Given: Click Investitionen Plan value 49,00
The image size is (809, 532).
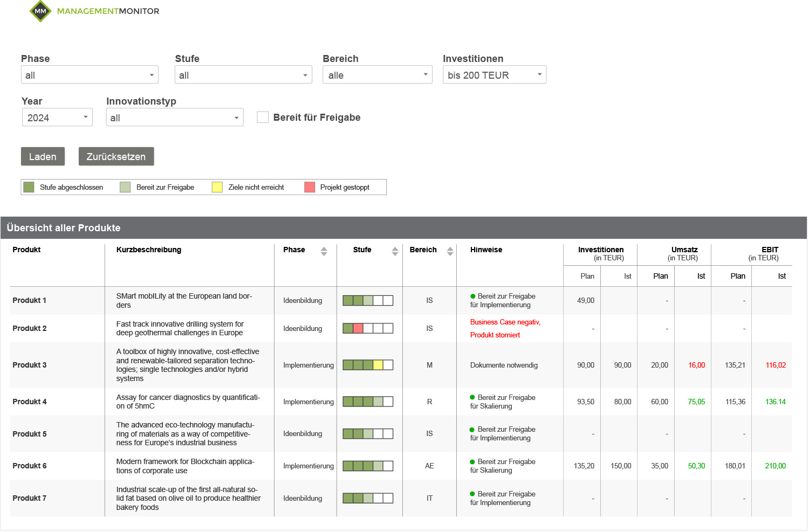Looking at the screenshot, I should [586, 300].
